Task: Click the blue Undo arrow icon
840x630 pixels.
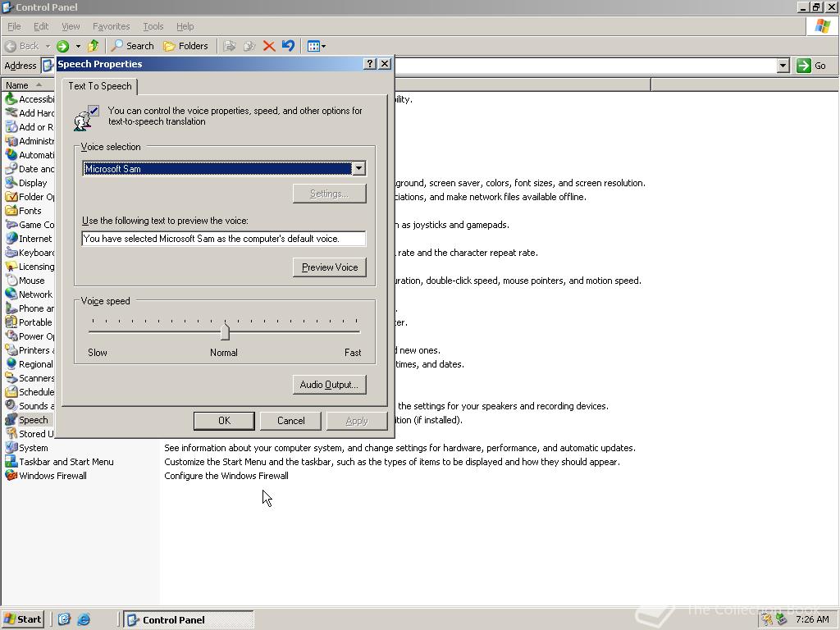Action: coord(288,46)
